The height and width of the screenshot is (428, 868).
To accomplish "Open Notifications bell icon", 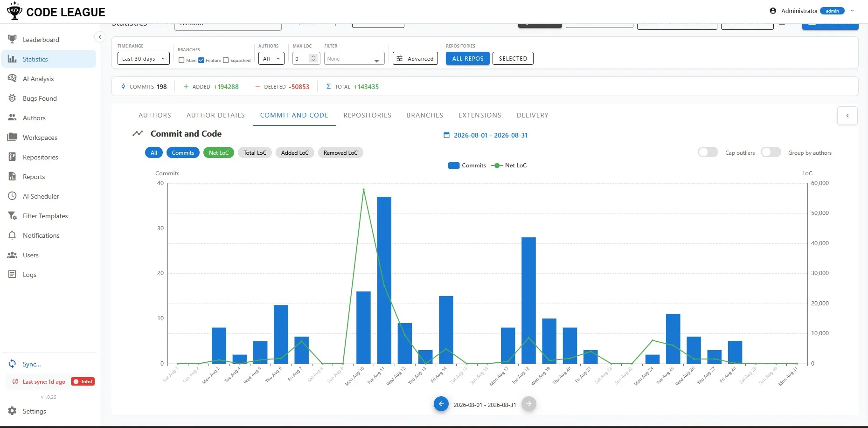I will (x=13, y=235).
